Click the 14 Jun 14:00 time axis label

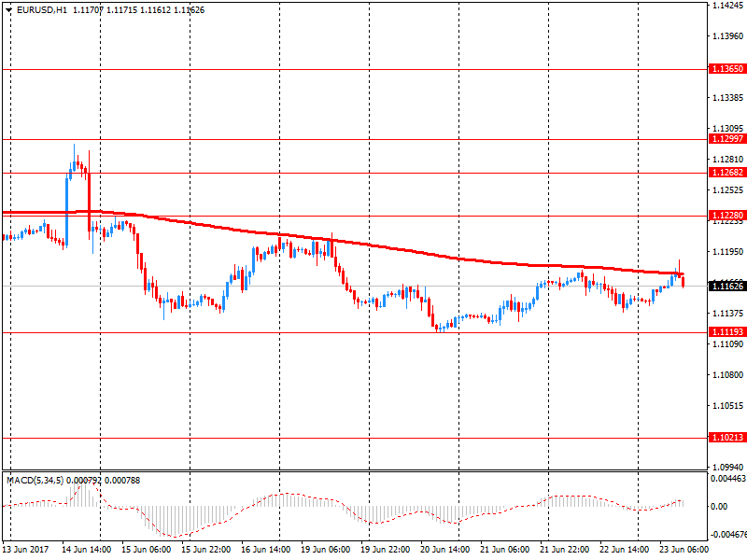click(86, 550)
